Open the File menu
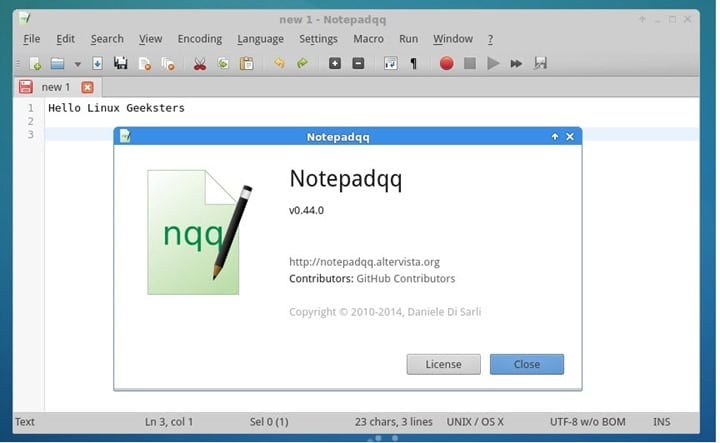This screenshot has width=720, height=443. point(32,39)
